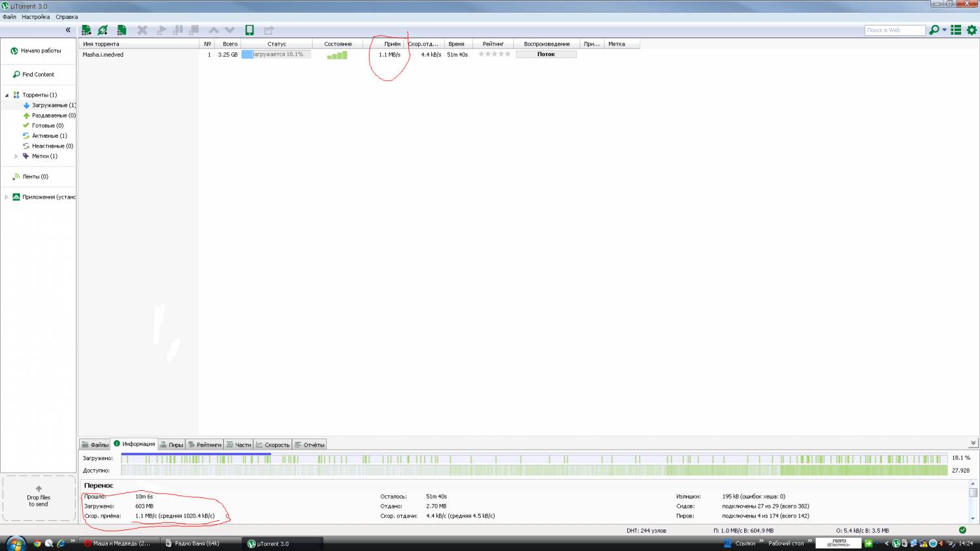Open Find Content in the sidebar
The width and height of the screenshot is (980, 551).
(x=38, y=75)
